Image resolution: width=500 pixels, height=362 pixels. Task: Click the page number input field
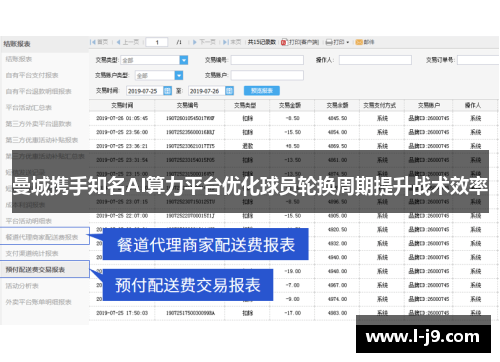[x=157, y=42]
